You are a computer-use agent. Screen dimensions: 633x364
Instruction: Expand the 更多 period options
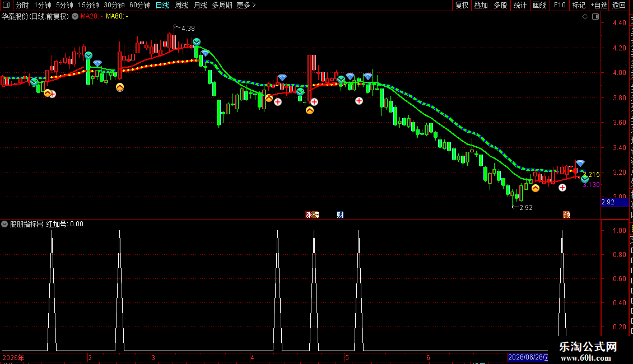tap(246, 5)
